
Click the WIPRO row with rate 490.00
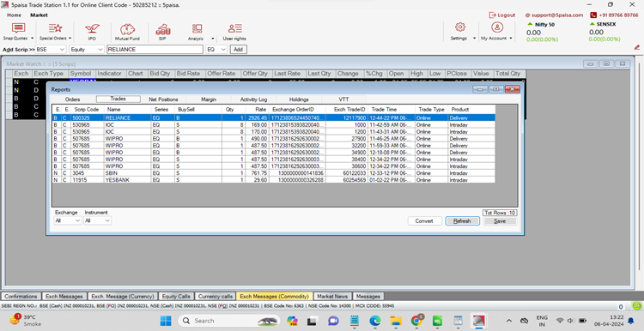[274, 139]
